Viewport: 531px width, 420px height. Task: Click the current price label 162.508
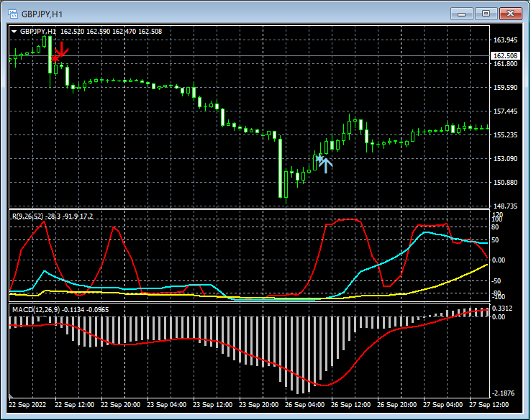[x=505, y=56]
